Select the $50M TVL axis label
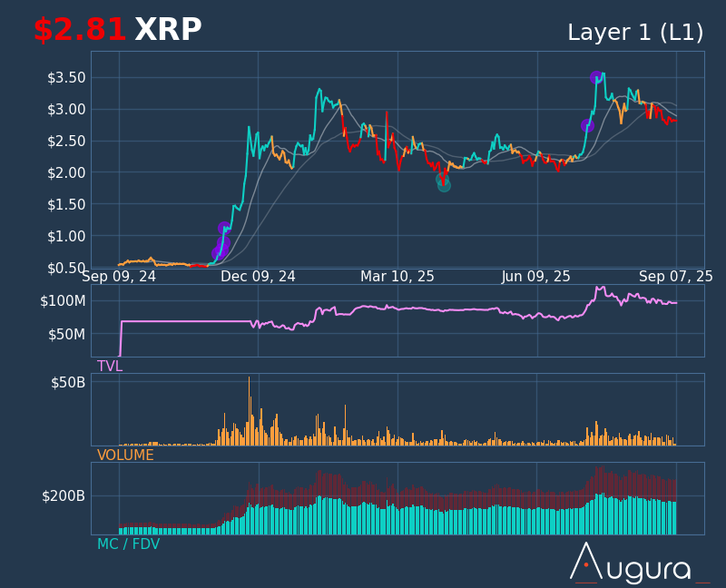Image resolution: width=726 pixels, height=588 pixels. (x=66, y=334)
